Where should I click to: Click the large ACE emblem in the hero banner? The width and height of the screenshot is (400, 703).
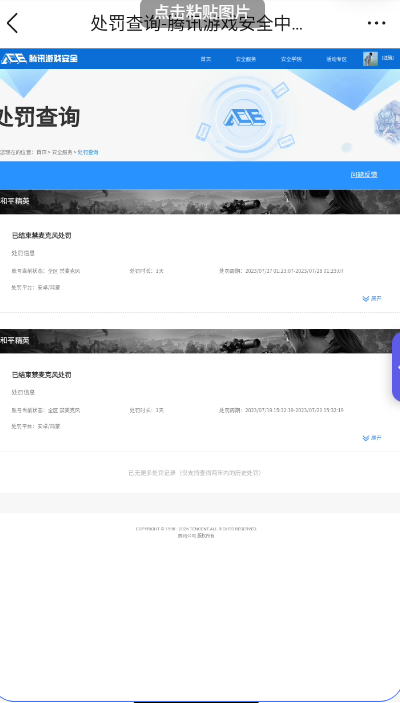pos(244,118)
